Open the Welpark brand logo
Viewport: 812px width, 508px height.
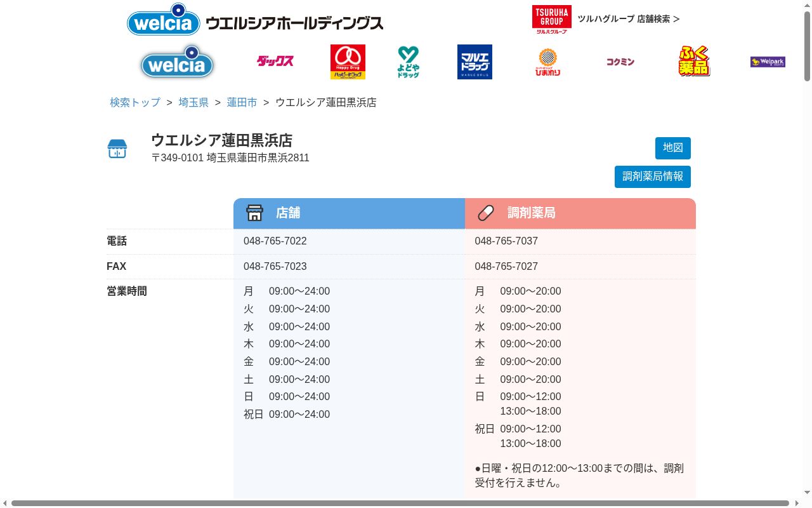coord(768,62)
